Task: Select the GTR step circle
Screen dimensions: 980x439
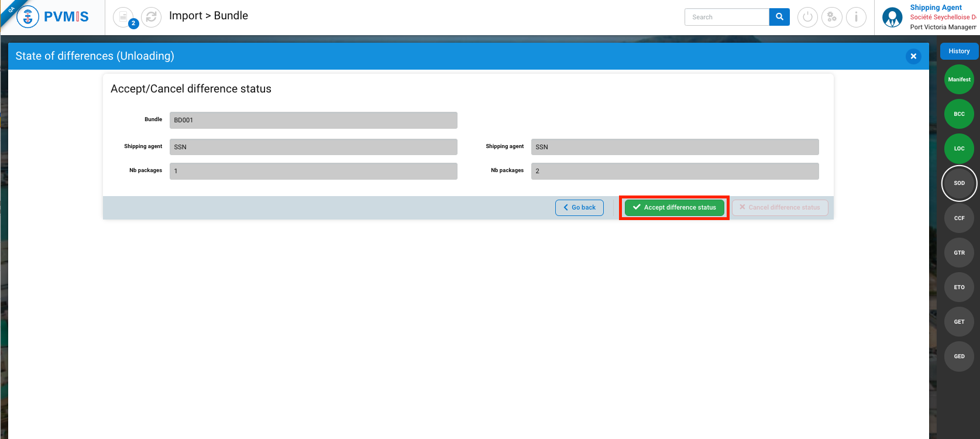Action: (959, 252)
